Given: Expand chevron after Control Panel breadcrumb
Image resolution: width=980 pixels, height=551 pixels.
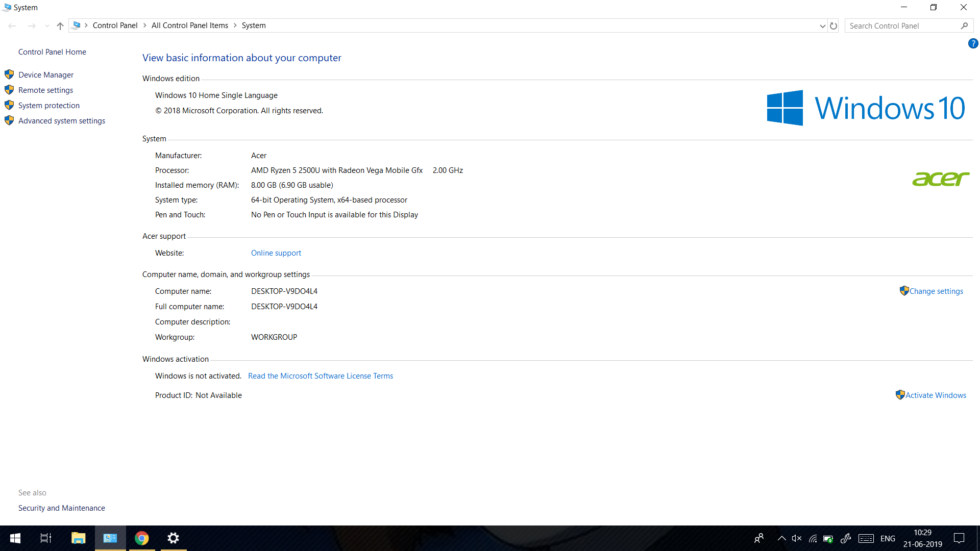Looking at the screenshot, I should [145, 26].
